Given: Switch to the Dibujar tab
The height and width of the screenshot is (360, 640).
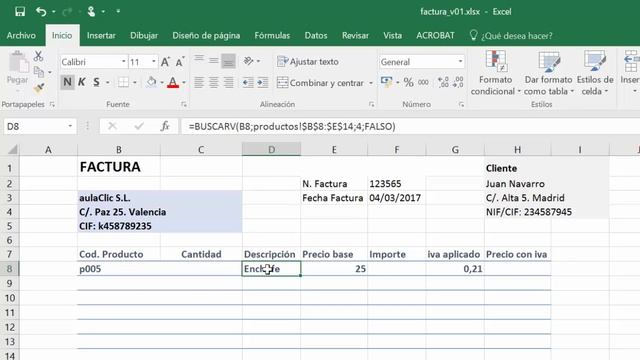Looking at the screenshot, I should pyautogui.click(x=144, y=36).
